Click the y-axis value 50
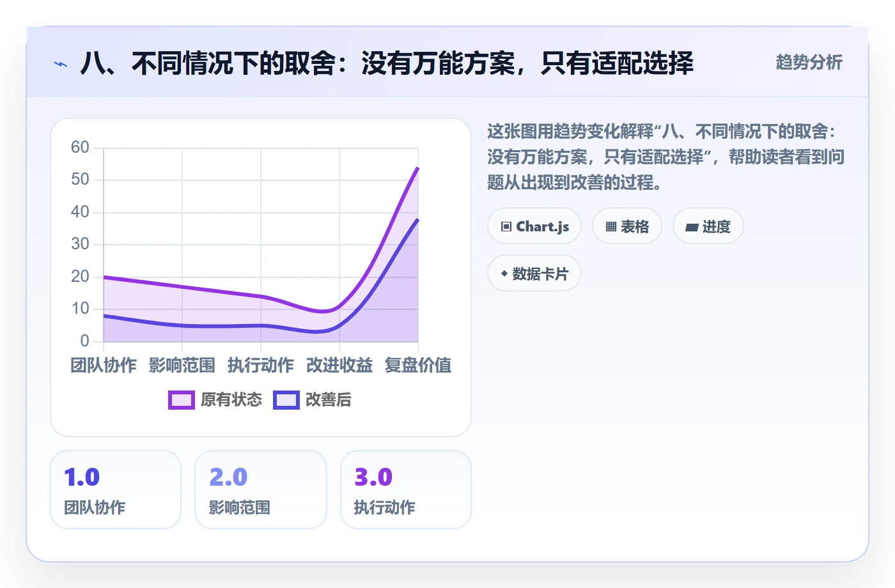 tap(80, 179)
